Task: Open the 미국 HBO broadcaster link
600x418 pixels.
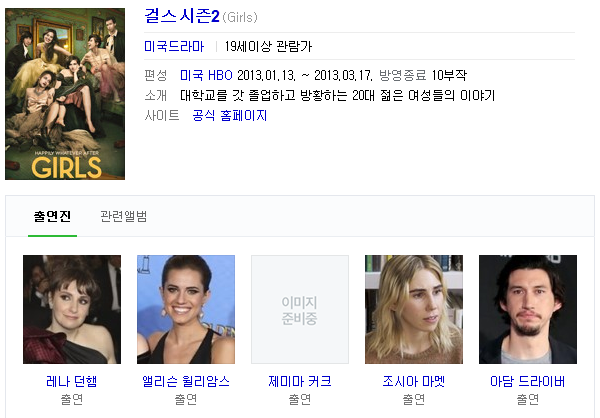Action: 206,75
